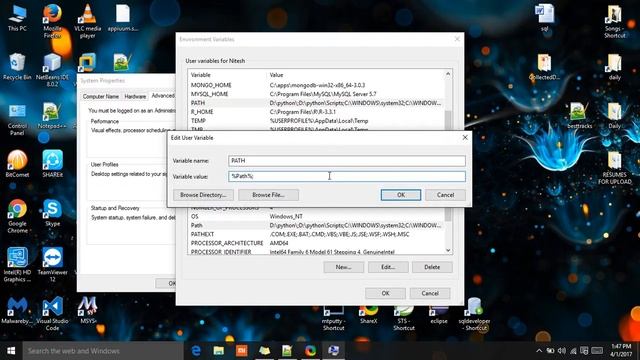Open This PC desktop icon
The image size is (640, 360).
(x=17, y=18)
